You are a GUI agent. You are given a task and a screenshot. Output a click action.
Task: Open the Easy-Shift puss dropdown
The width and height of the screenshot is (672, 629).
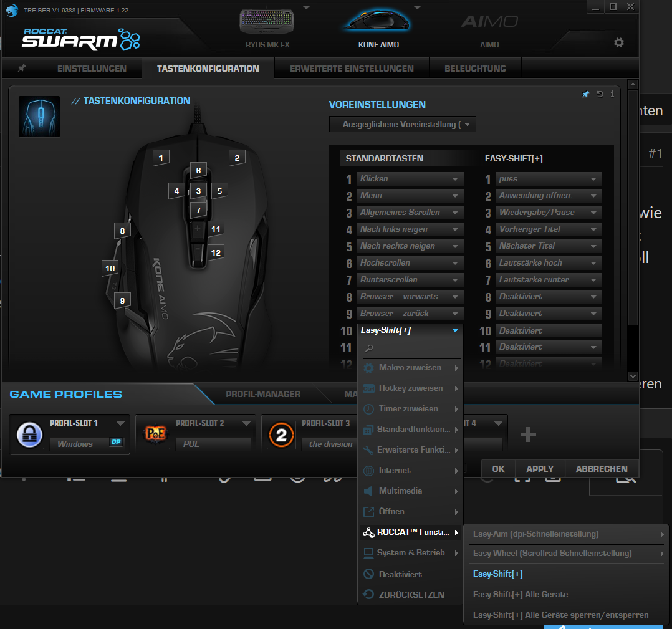tap(549, 179)
